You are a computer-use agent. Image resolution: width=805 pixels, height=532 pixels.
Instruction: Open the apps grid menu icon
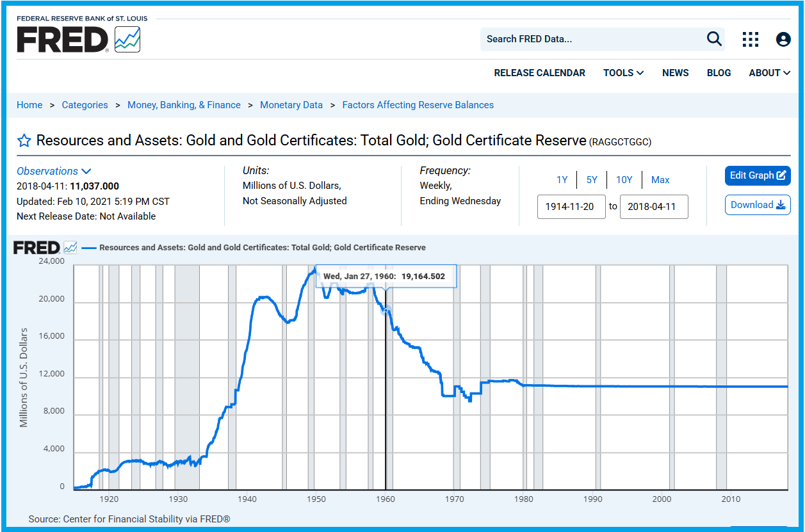tap(750, 39)
